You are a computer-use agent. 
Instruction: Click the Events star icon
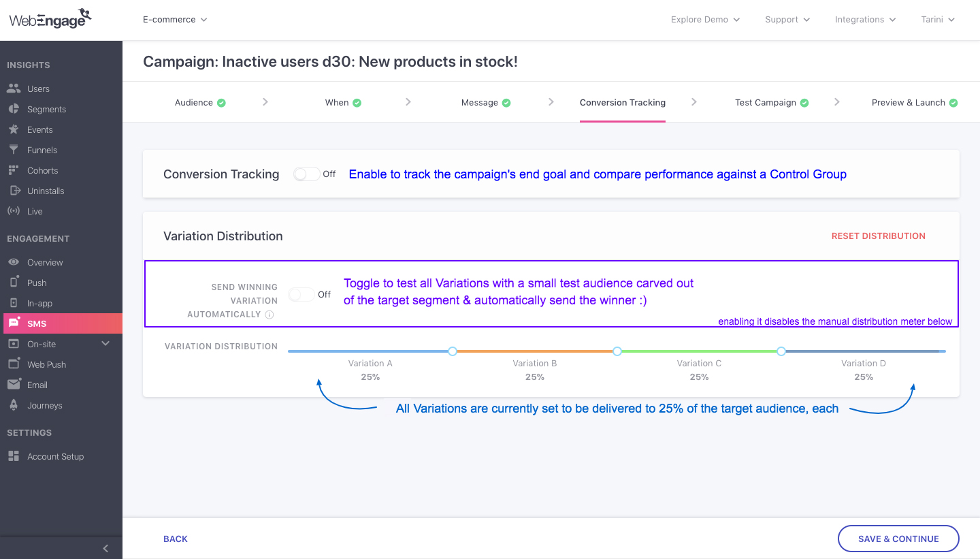14,129
